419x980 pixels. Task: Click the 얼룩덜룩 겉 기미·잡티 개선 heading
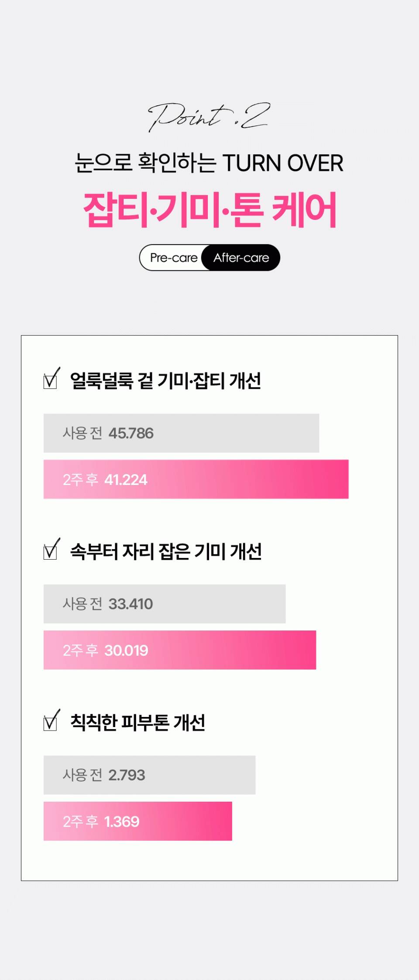click(x=165, y=381)
